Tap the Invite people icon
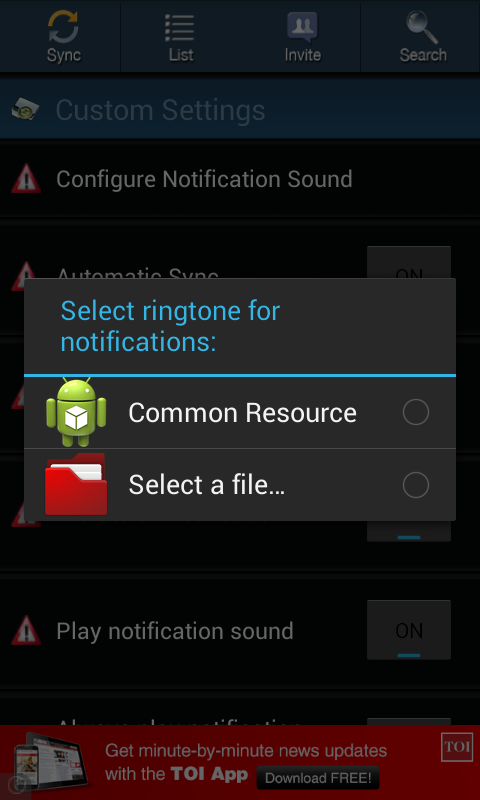 [302, 27]
